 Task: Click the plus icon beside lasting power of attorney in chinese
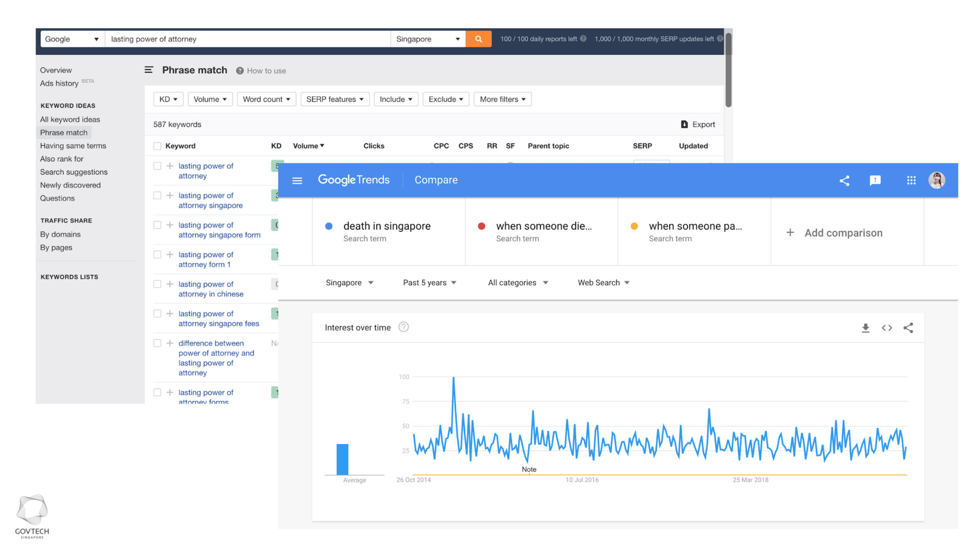[170, 284]
